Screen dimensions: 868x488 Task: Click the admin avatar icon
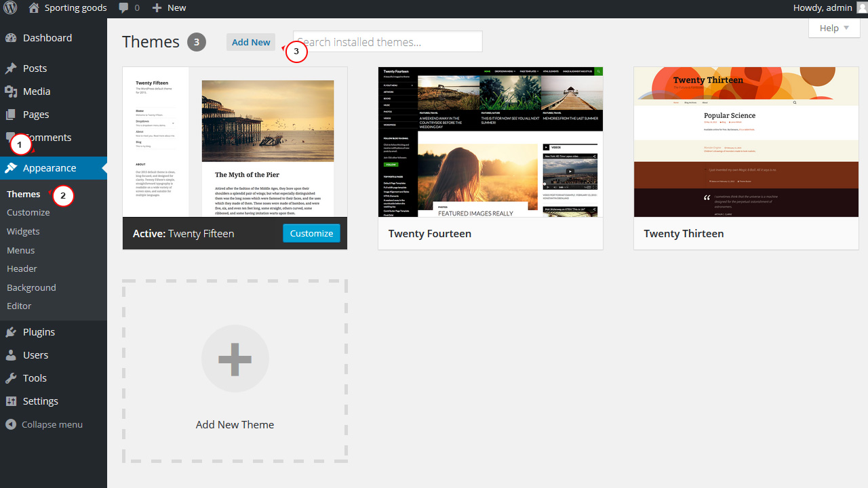tap(862, 7)
